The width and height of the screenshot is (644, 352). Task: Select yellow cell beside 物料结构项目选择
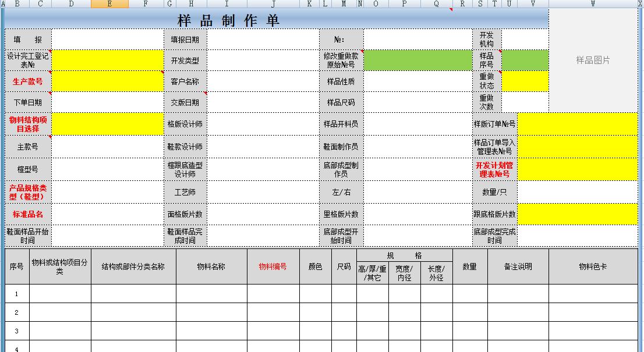pyautogui.click(x=108, y=124)
